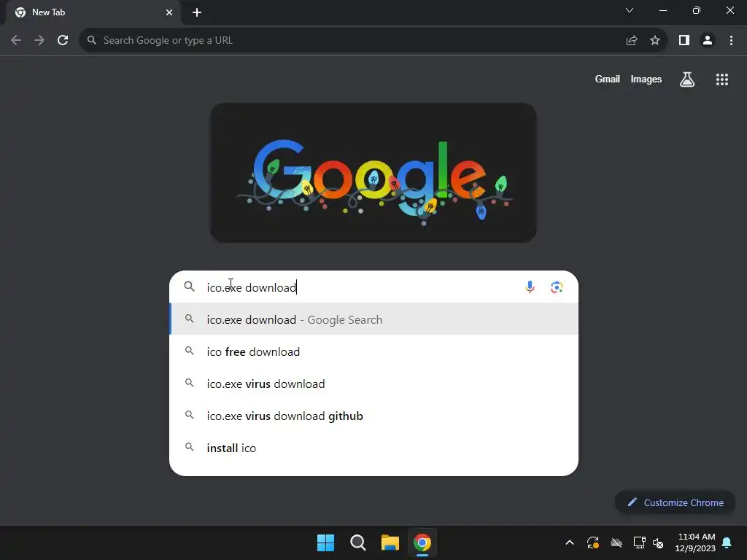The image size is (747, 560).
Task: Click the muted volume tray icon
Action: pyautogui.click(x=658, y=542)
